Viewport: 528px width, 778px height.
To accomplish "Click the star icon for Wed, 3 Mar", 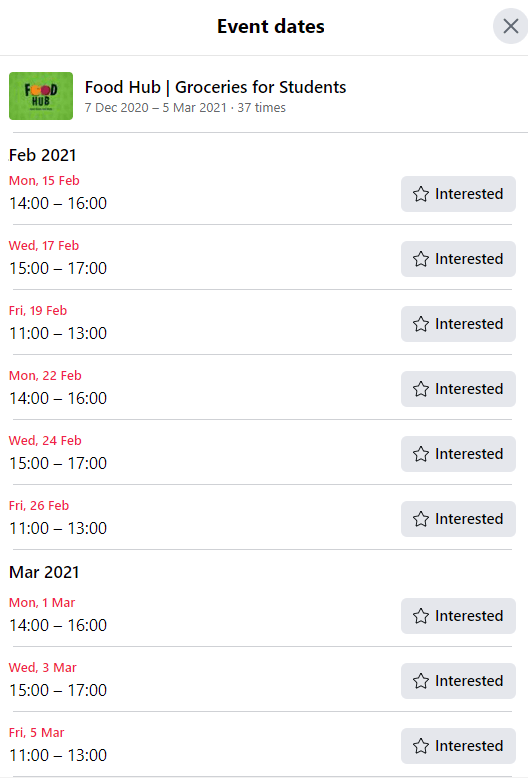I will [x=421, y=681].
